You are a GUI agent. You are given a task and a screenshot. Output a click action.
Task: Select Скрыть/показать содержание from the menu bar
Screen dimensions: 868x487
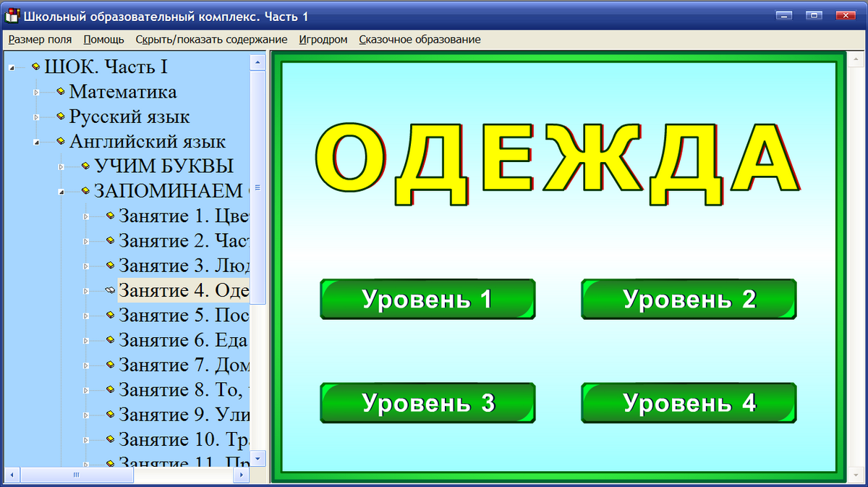click(x=210, y=40)
